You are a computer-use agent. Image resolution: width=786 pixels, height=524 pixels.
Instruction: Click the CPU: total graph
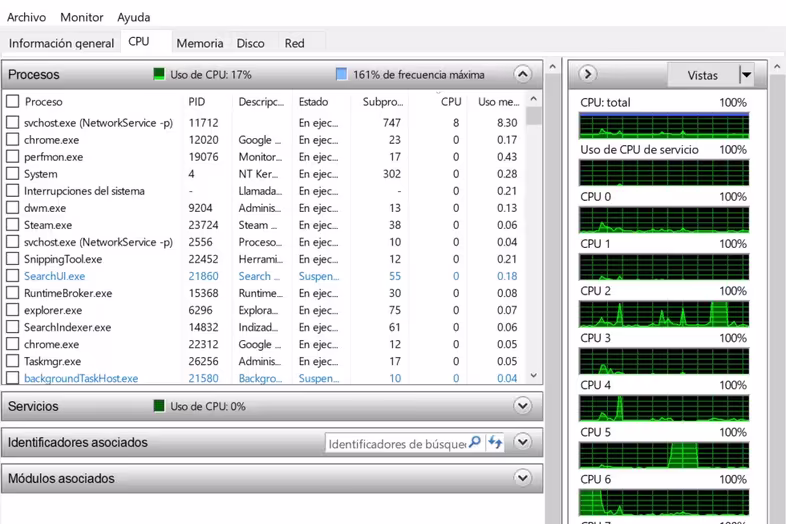pyautogui.click(x=664, y=126)
